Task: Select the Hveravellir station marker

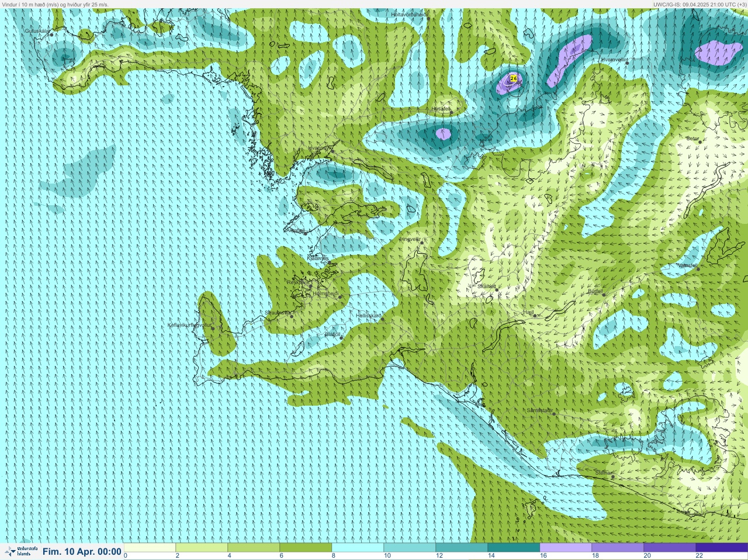Action: (627, 63)
